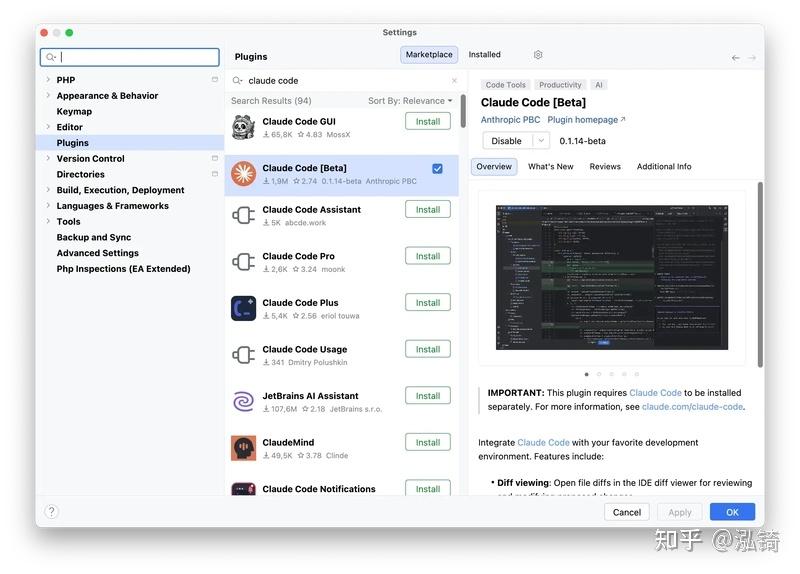
Task: Select the first screenshot carousel dot
Action: pos(586,375)
